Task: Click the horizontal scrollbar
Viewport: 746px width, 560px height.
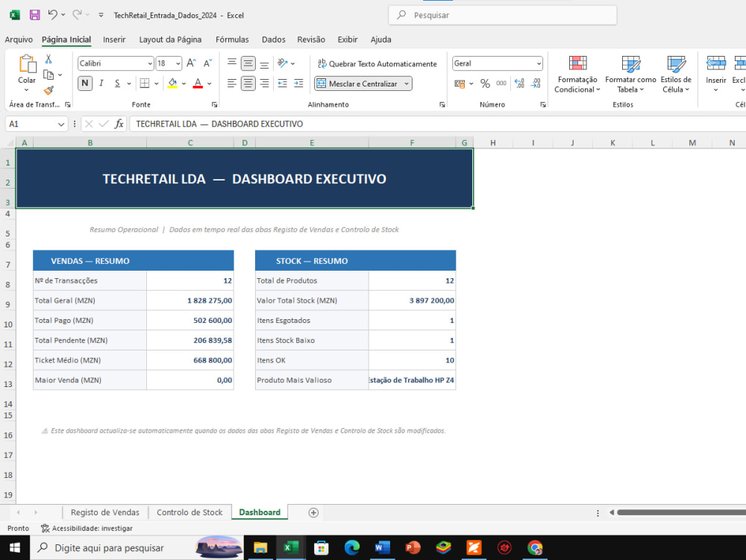Action: (681, 512)
